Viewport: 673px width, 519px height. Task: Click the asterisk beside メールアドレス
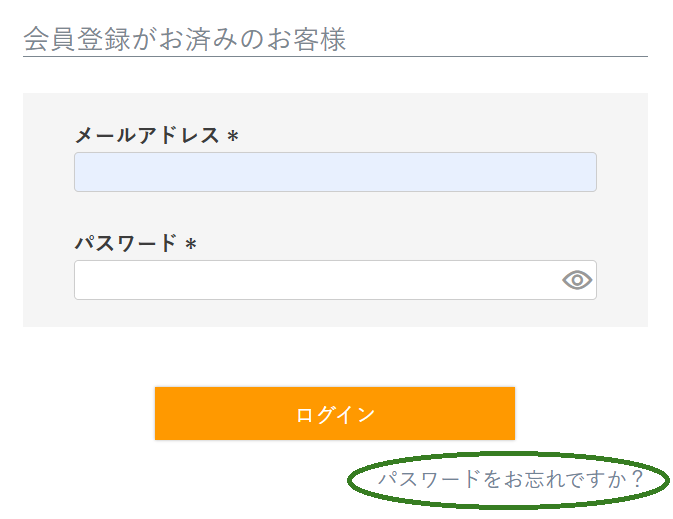(x=233, y=137)
